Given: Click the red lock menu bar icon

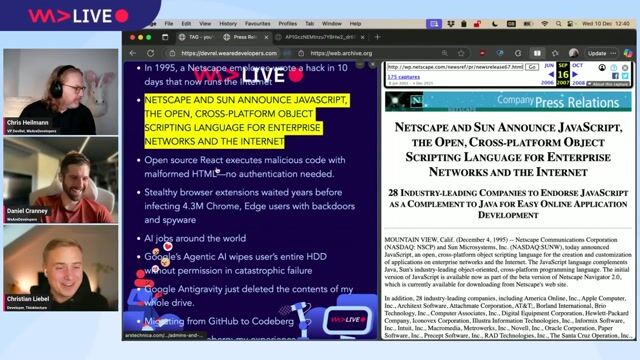Looking at the screenshot, I should 477,24.
